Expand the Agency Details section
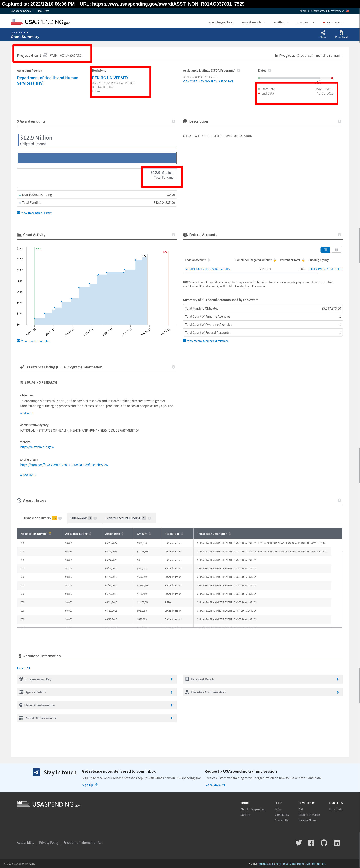360x868 pixels. click(97, 692)
